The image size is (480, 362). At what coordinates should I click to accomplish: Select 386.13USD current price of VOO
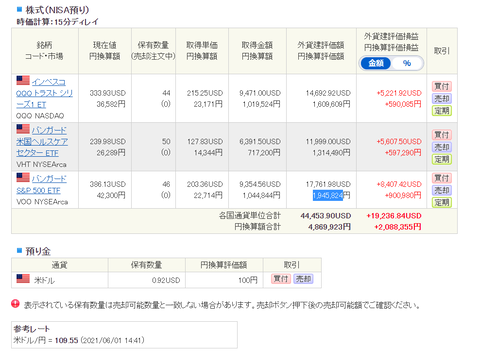point(107,184)
